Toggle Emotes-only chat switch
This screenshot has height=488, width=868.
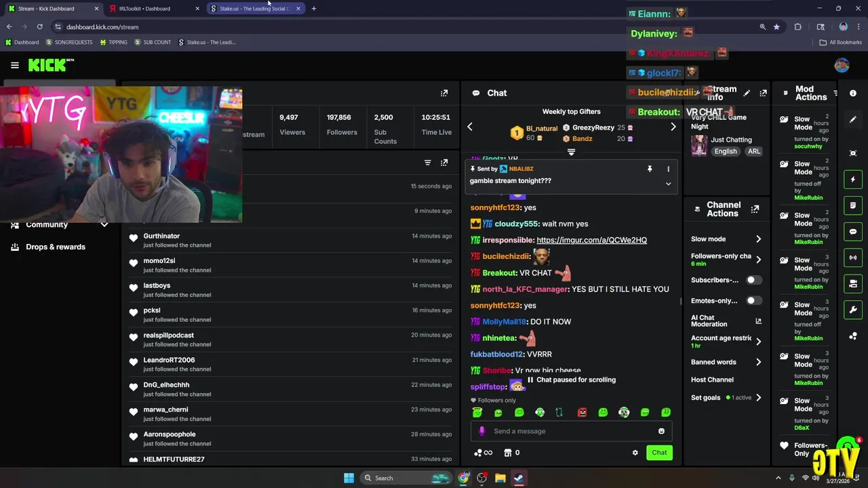click(753, 300)
